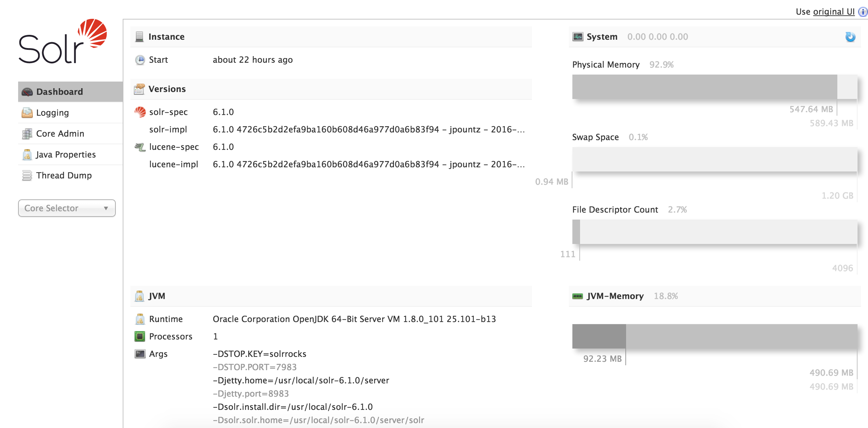Viewport: 868px width, 428px height.
Task: Click the Versions box icon
Action: tap(139, 89)
